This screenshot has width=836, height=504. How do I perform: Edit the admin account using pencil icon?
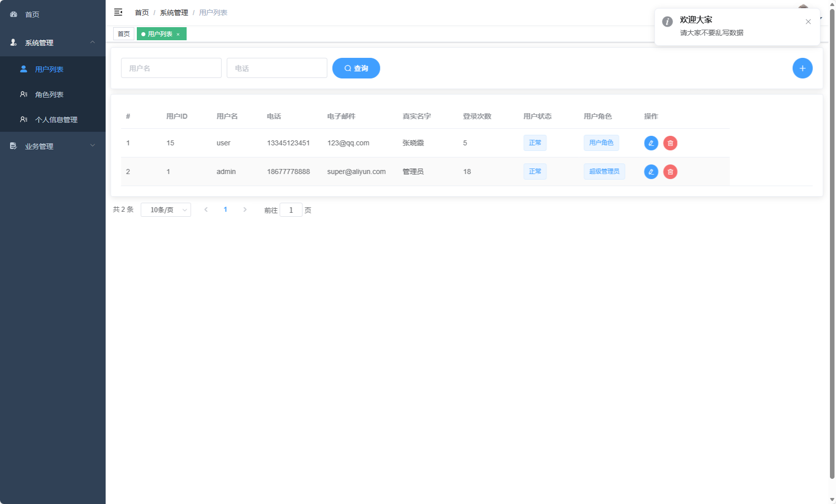click(651, 172)
